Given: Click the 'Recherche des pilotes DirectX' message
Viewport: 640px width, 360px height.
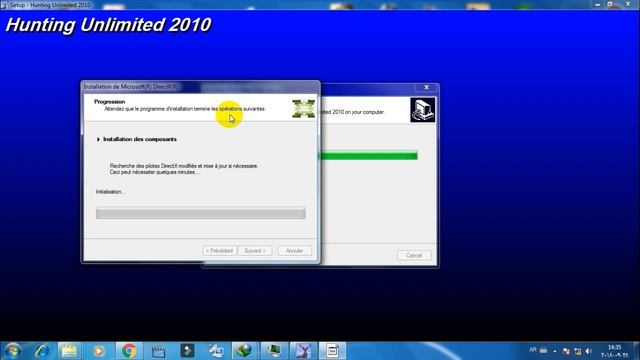Looking at the screenshot, I should 184,166.
